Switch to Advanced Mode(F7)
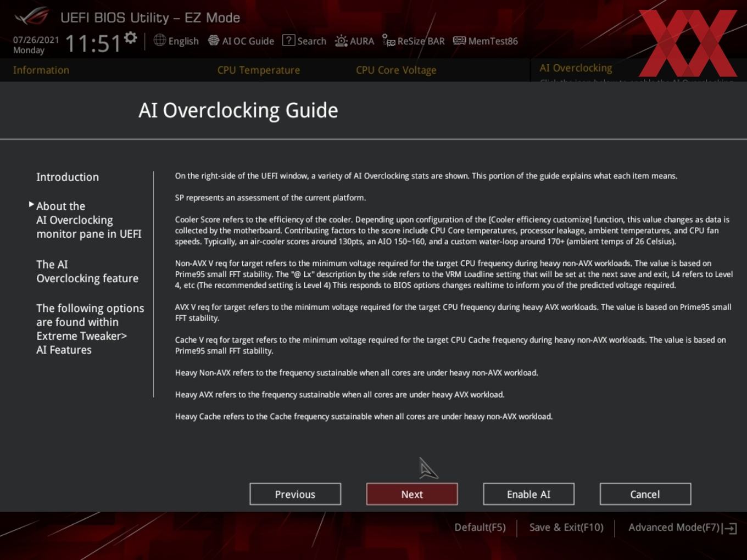The image size is (747, 560). [673, 527]
